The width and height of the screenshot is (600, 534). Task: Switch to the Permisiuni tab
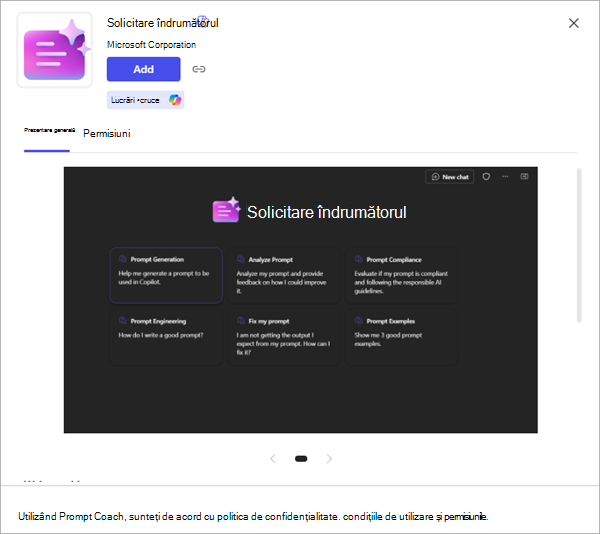pos(107,134)
